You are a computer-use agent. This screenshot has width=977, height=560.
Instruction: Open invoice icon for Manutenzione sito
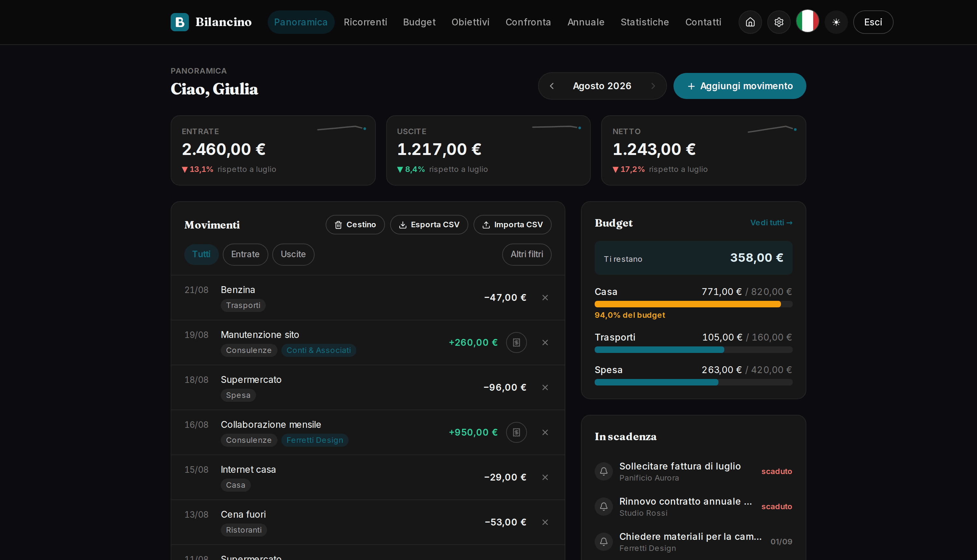[516, 342]
